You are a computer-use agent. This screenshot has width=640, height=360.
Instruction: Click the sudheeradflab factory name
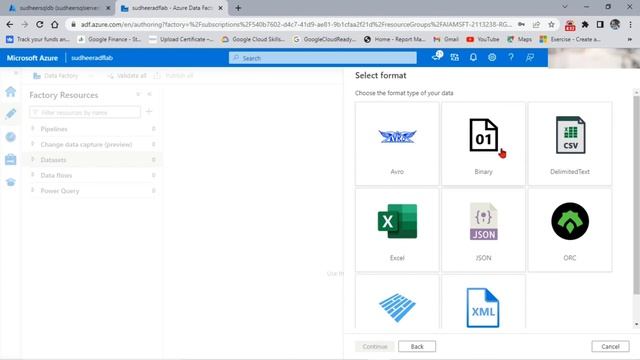[x=92, y=58]
